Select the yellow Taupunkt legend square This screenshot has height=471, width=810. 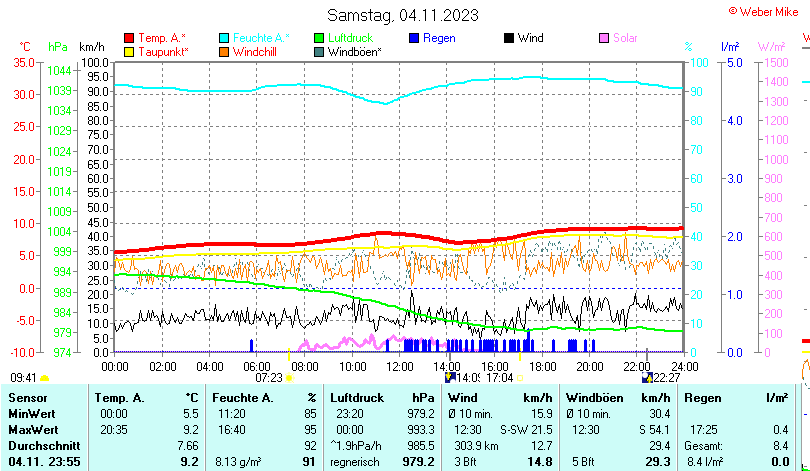[129, 51]
